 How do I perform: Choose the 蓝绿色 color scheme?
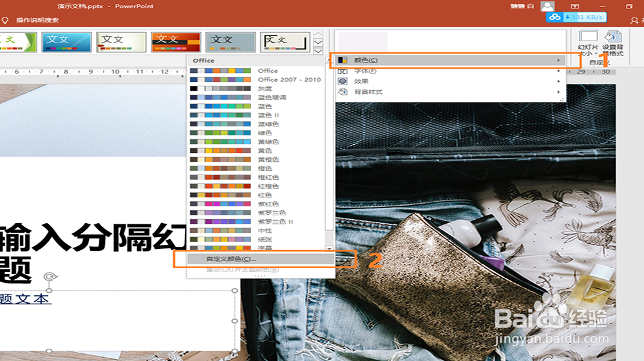pos(257,124)
